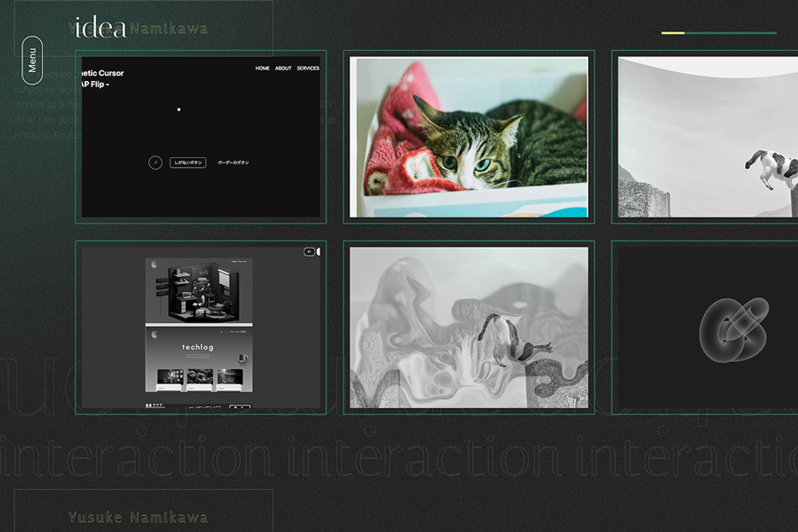The height and width of the screenshot is (532, 798).
Task: Select HOME in the Magnetic Cursor preview
Action: (262, 68)
